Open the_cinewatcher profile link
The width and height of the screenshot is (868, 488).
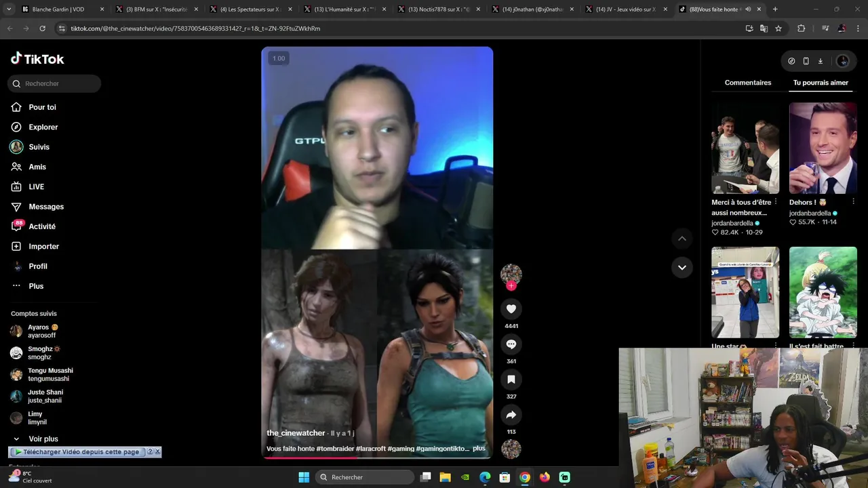coord(296,433)
